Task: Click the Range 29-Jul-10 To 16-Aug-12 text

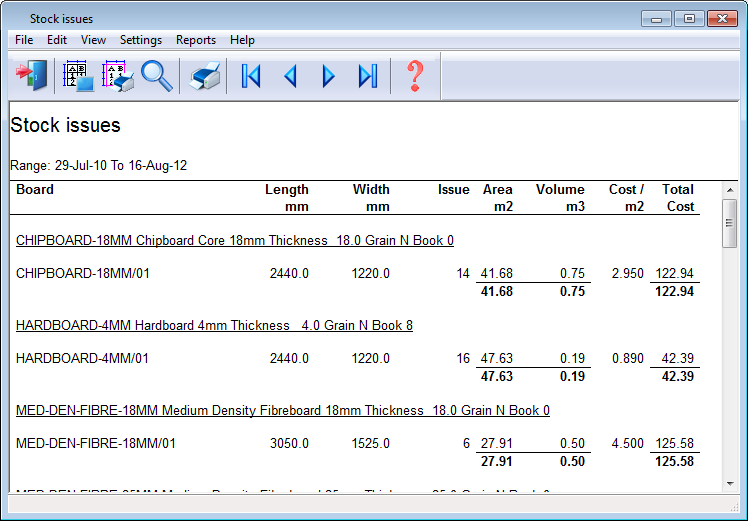Action: (x=99, y=166)
